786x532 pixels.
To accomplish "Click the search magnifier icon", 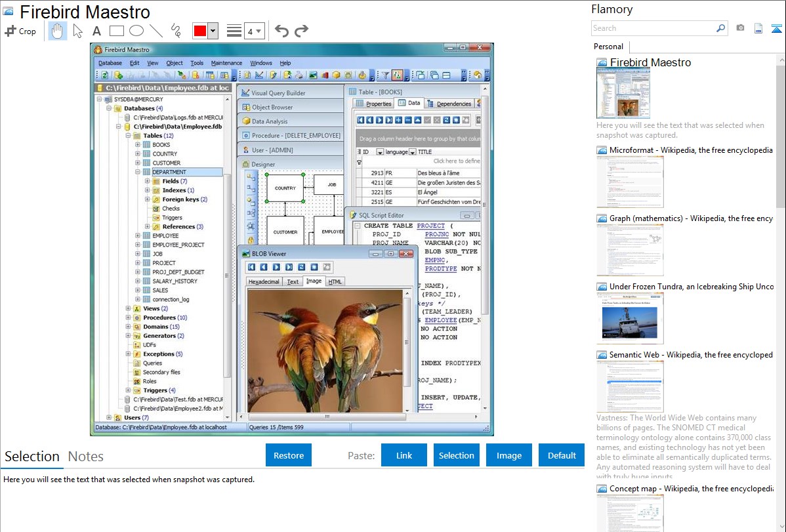I will [720, 28].
